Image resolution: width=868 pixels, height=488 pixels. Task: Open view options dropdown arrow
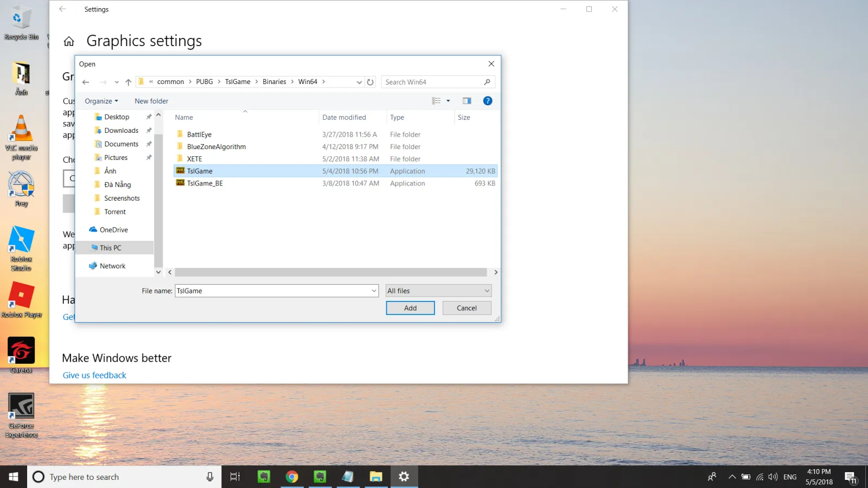tap(448, 101)
